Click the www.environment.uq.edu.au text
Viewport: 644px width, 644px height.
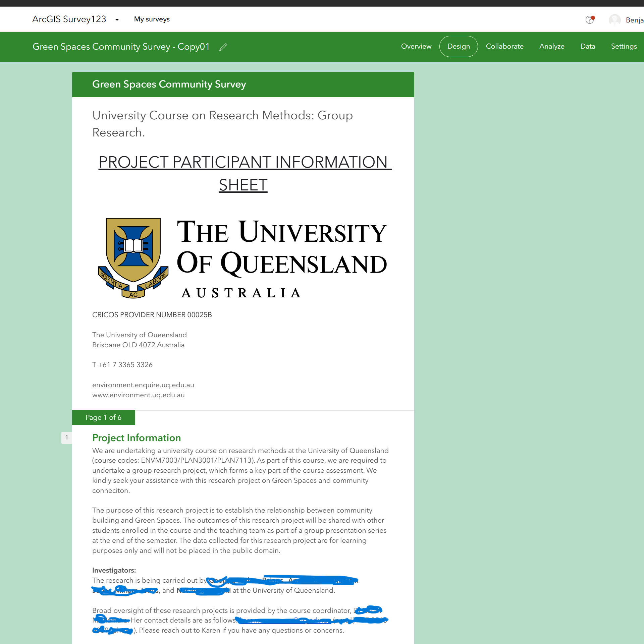pos(139,395)
